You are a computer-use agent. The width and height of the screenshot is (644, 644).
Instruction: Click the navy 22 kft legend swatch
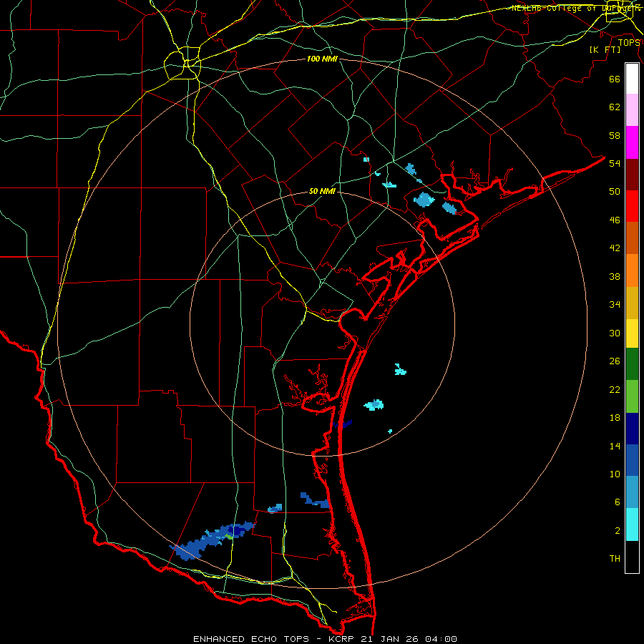(632, 429)
